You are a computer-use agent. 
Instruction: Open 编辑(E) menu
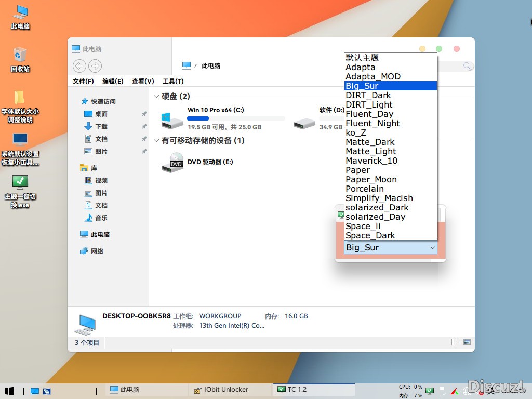[x=113, y=81]
